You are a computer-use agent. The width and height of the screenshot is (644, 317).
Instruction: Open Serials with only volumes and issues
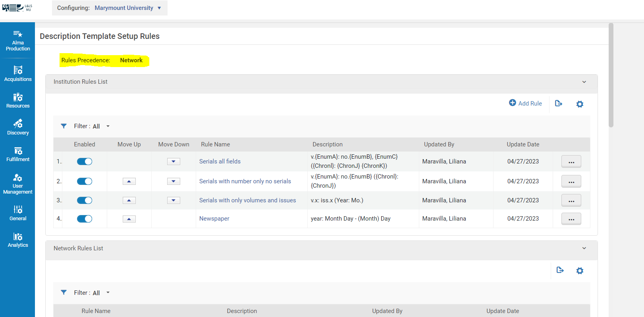click(x=247, y=200)
